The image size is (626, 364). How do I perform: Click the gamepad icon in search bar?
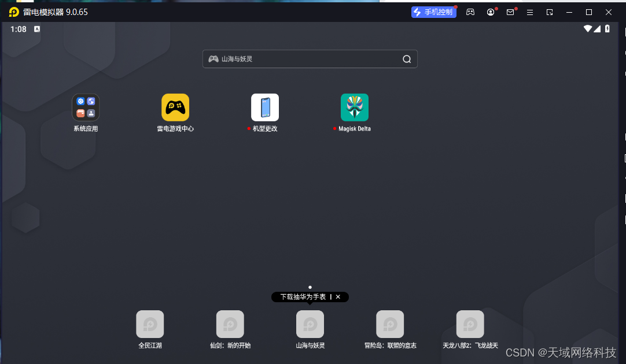213,59
